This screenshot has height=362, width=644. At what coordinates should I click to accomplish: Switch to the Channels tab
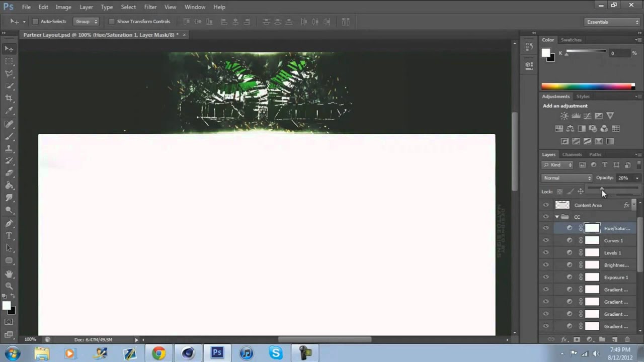coord(572,154)
